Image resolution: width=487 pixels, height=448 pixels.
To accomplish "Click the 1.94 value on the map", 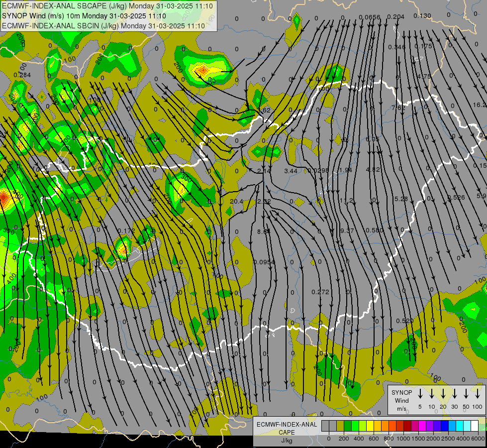I will click(345, 170).
